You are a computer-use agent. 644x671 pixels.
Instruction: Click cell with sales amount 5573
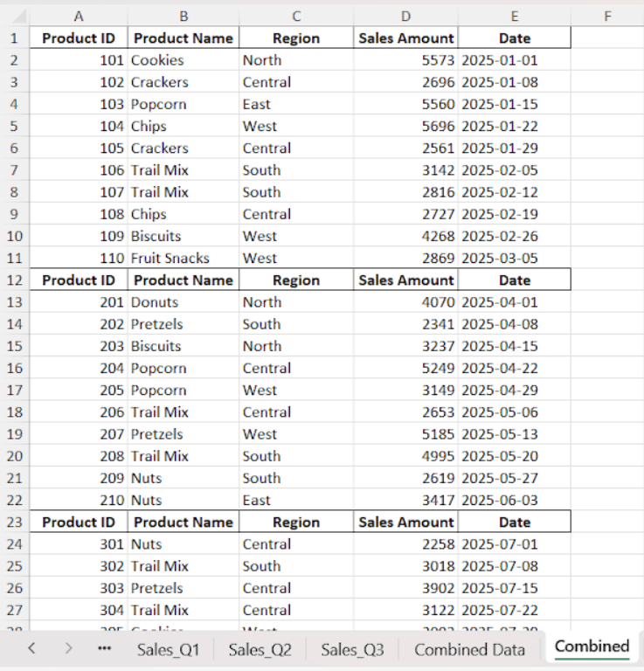(x=405, y=60)
